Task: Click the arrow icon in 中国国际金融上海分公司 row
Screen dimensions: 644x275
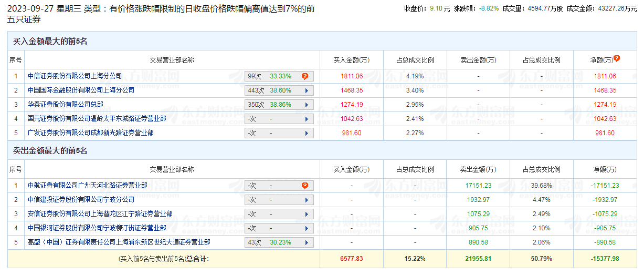Action: [x=307, y=90]
